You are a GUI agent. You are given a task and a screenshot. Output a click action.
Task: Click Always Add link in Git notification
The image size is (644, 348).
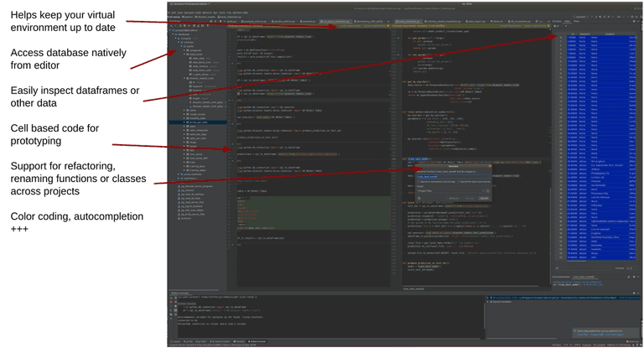pyautogui.click(x=597, y=335)
